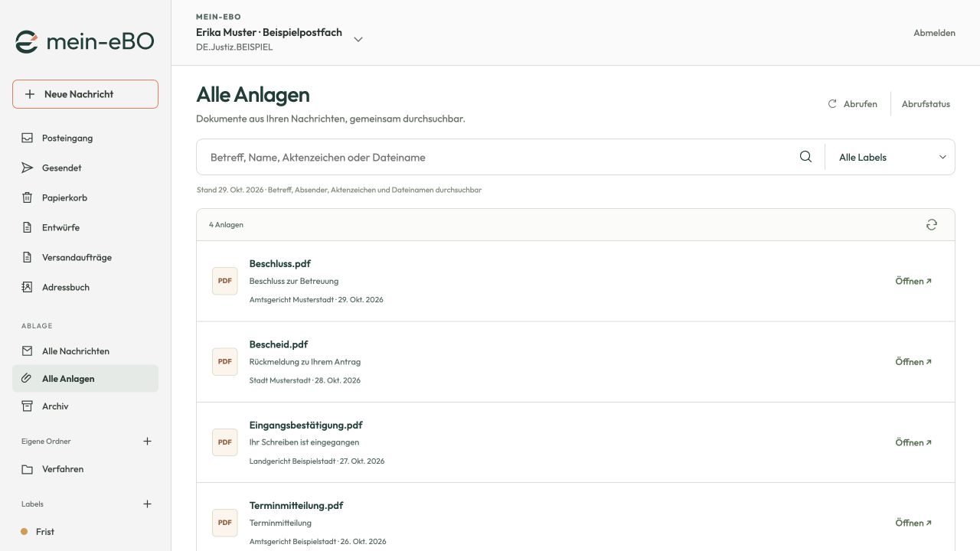
Task: Click the Beschluss.pdf file name
Action: click(280, 264)
